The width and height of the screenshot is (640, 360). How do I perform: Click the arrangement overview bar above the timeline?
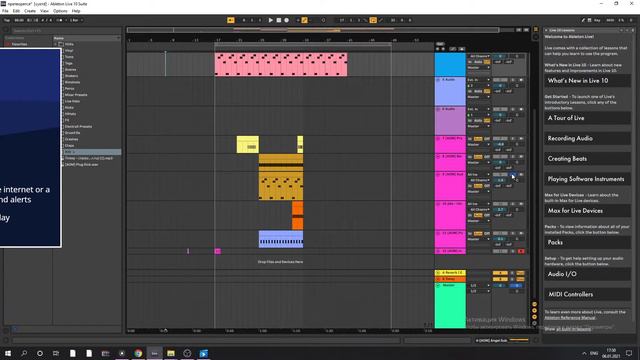pyautogui.click(x=313, y=30)
